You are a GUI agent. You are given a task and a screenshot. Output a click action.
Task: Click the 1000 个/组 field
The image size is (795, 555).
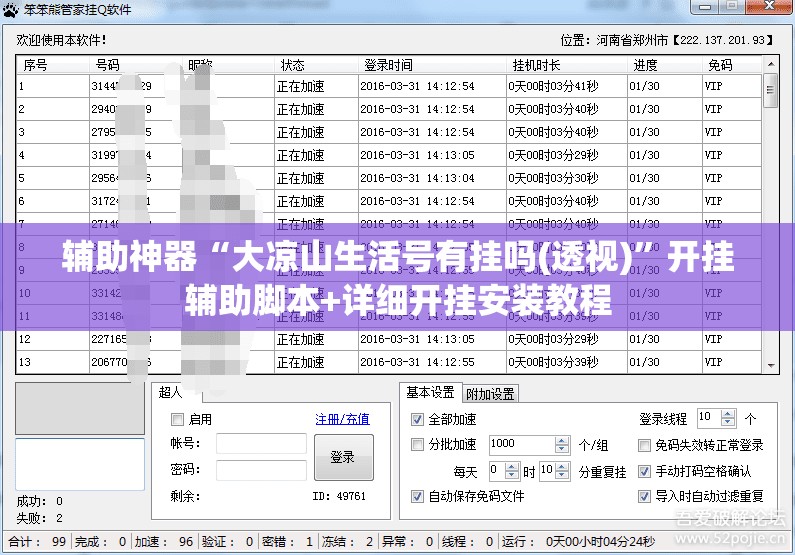pyautogui.click(x=522, y=445)
